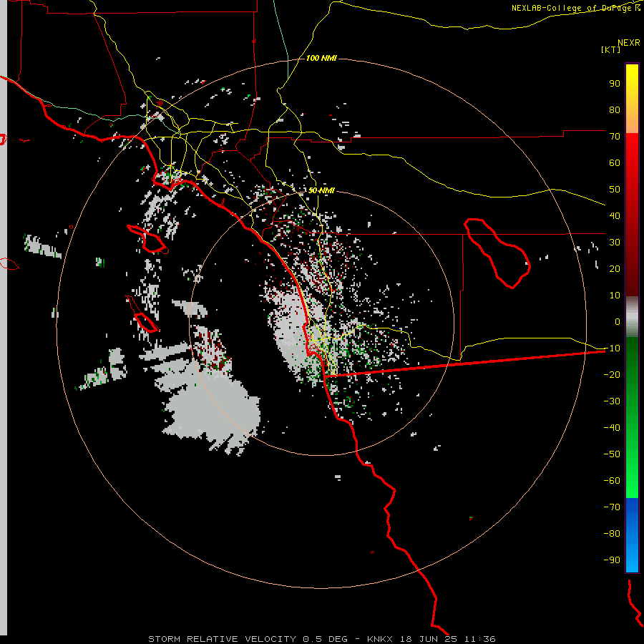This screenshot has height=644, width=644.
Task: Click the positive 20 knot scale value
Action: coord(615,268)
